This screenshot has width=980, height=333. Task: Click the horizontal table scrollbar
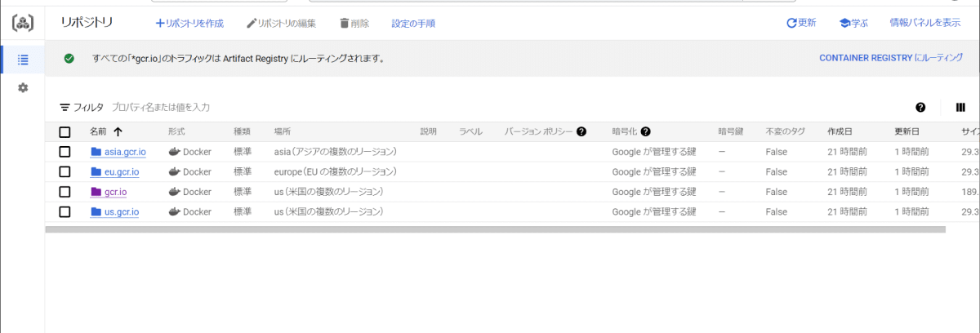point(495,230)
